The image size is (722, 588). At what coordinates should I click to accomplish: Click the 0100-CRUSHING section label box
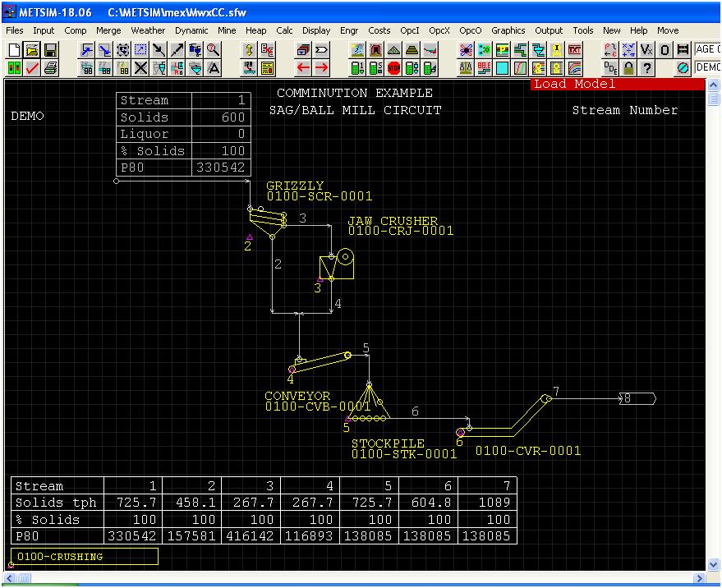click(x=85, y=556)
